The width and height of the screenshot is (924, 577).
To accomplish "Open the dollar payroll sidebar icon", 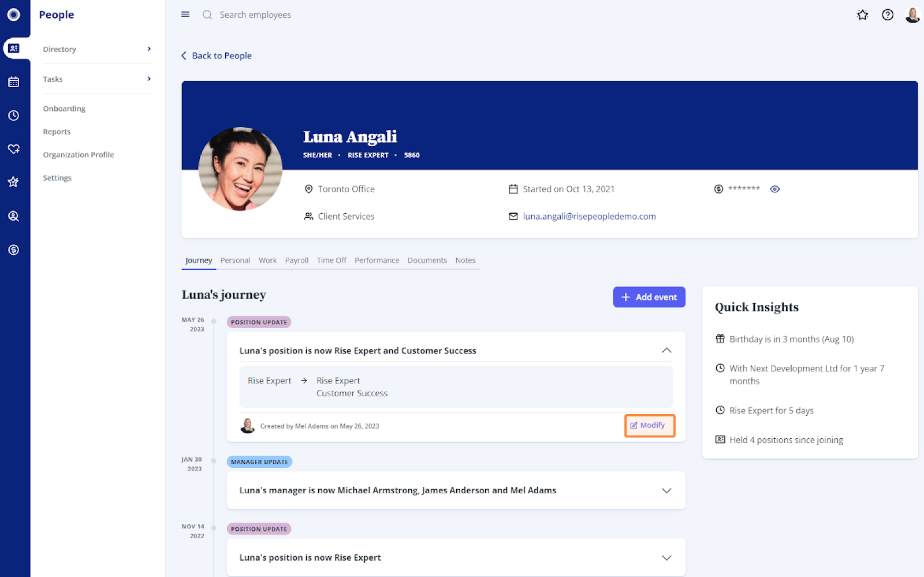I will [14, 250].
